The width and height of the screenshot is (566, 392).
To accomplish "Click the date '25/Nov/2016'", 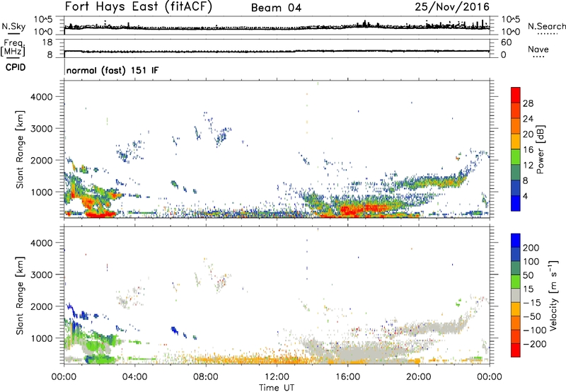I will pyautogui.click(x=452, y=6).
